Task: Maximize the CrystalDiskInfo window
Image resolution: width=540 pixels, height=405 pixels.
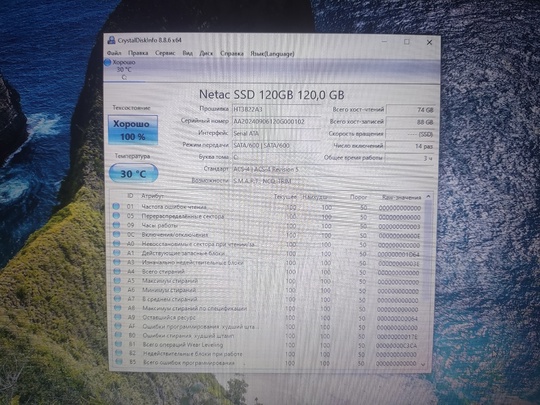Action: pos(407,42)
